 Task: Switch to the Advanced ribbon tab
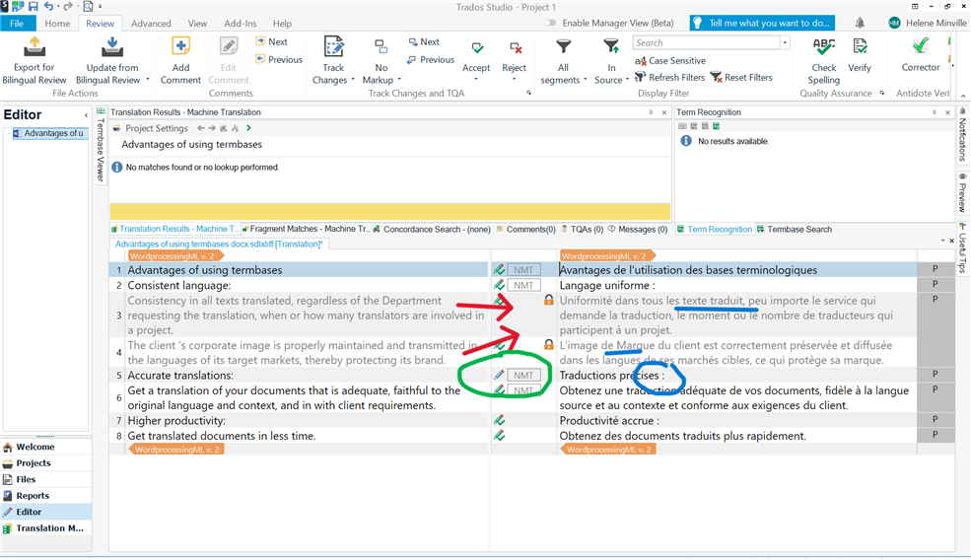click(x=151, y=23)
